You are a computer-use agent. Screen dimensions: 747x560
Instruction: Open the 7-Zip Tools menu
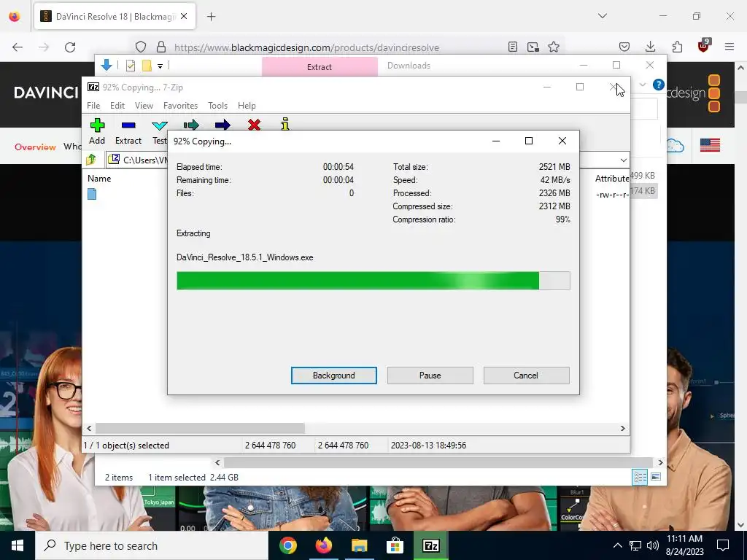pyautogui.click(x=217, y=106)
